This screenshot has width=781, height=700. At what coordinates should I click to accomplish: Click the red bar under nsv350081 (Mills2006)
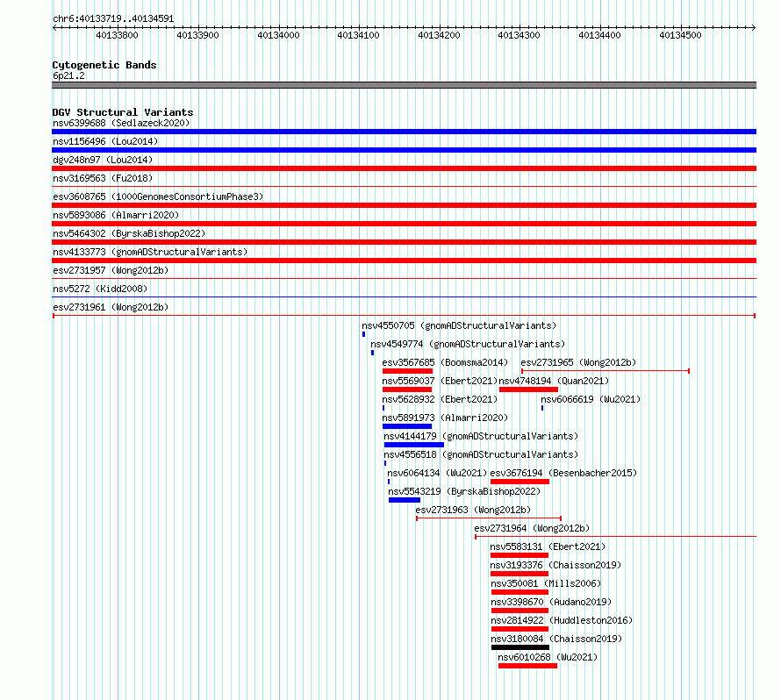[519, 592]
